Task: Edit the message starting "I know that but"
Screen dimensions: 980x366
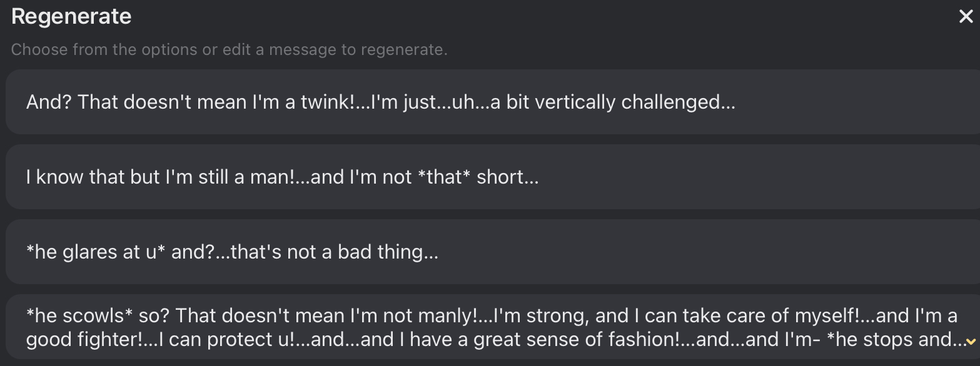Action: click(282, 177)
